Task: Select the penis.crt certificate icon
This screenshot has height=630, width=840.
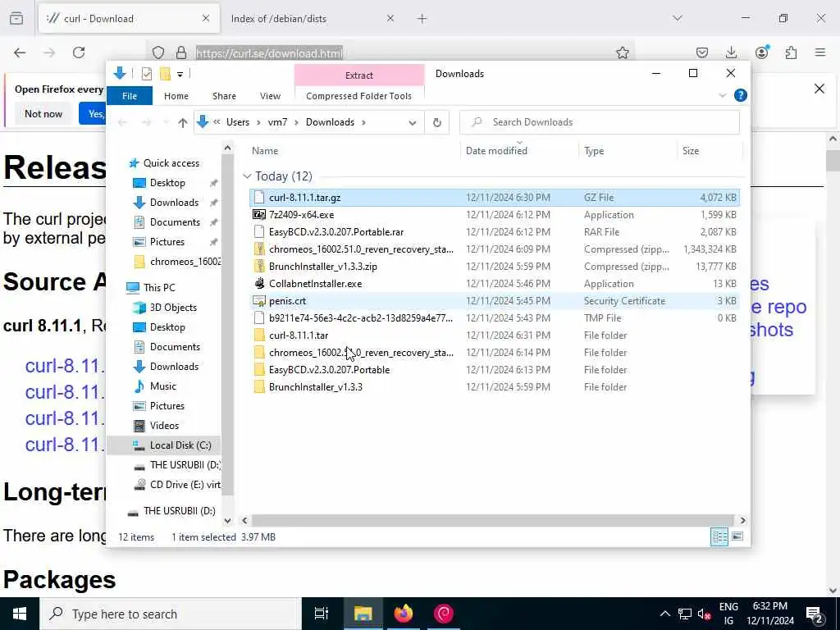Action: pyautogui.click(x=259, y=301)
